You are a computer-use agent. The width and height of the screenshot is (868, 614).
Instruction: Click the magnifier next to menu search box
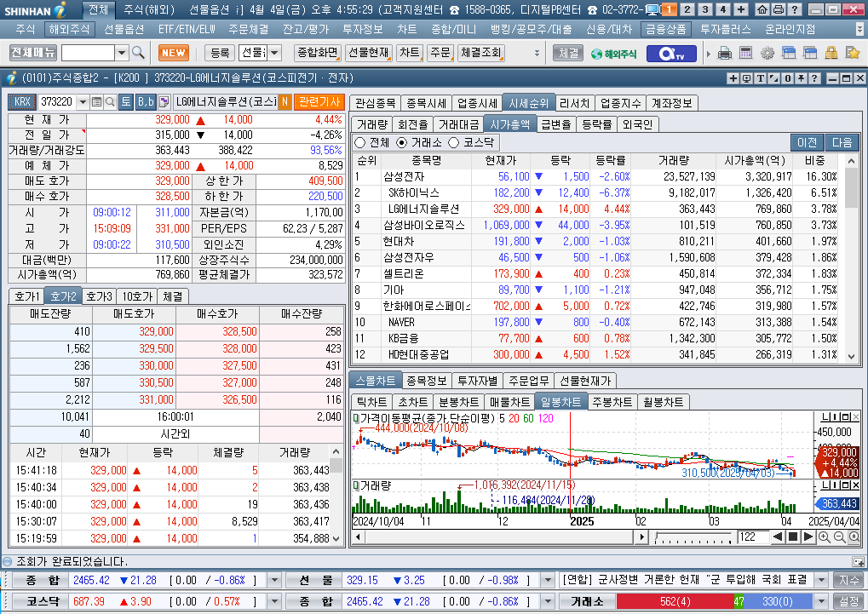click(x=138, y=53)
